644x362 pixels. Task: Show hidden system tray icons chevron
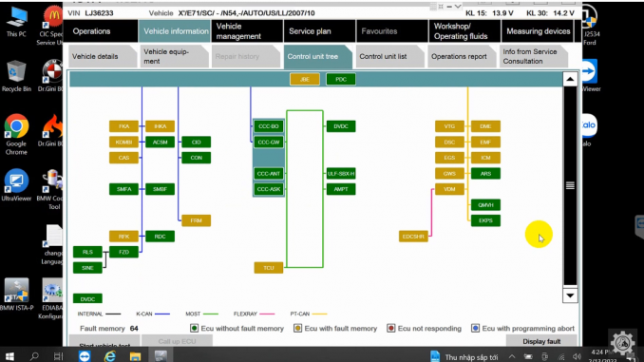pos(512,356)
